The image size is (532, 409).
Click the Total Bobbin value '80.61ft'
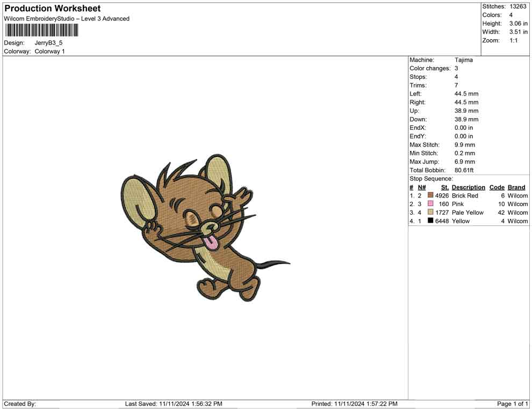pyautogui.click(x=464, y=170)
